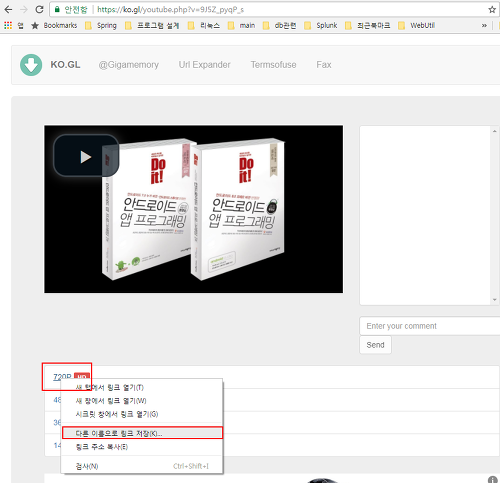Viewport: 500px width, 483px height.
Task: Click the 720P download link
Action: [x=62, y=377]
